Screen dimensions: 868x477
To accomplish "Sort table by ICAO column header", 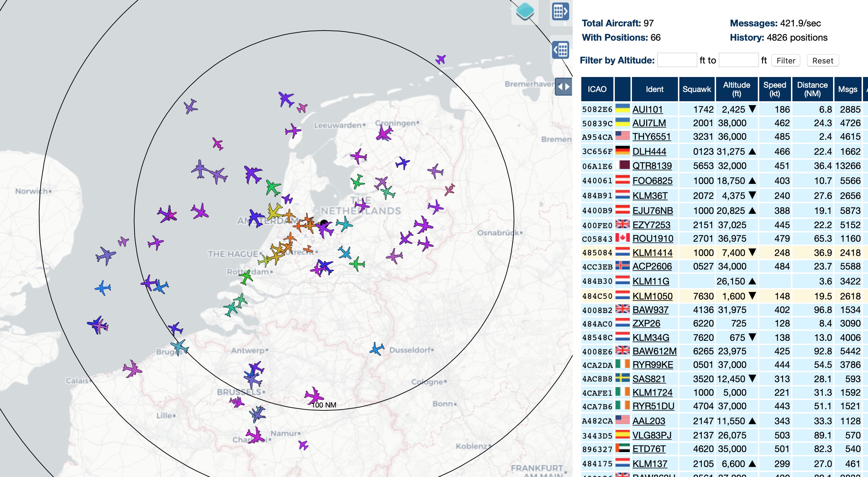I will [x=597, y=89].
